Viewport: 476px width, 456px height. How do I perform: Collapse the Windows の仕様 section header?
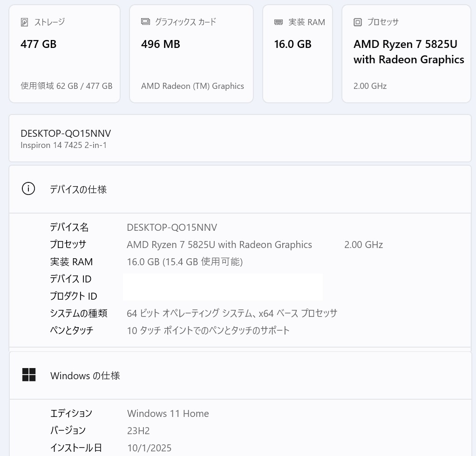(240, 376)
